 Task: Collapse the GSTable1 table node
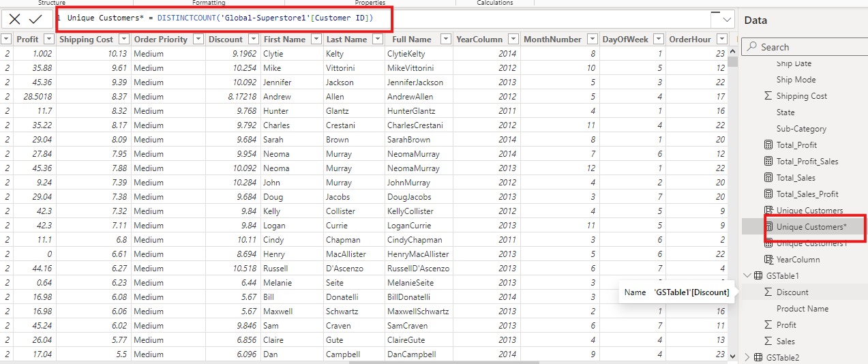pos(747,276)
